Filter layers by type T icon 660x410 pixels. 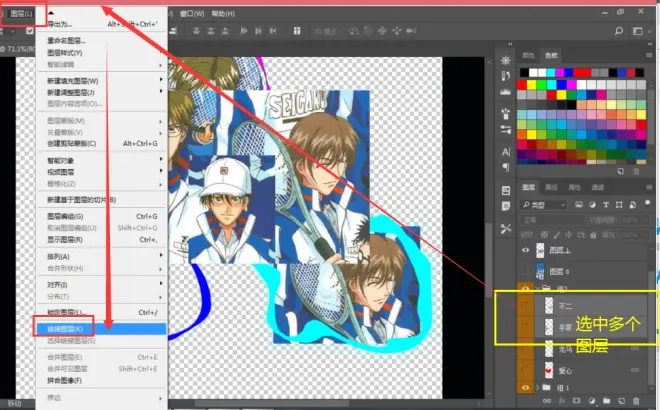point(606,205)
